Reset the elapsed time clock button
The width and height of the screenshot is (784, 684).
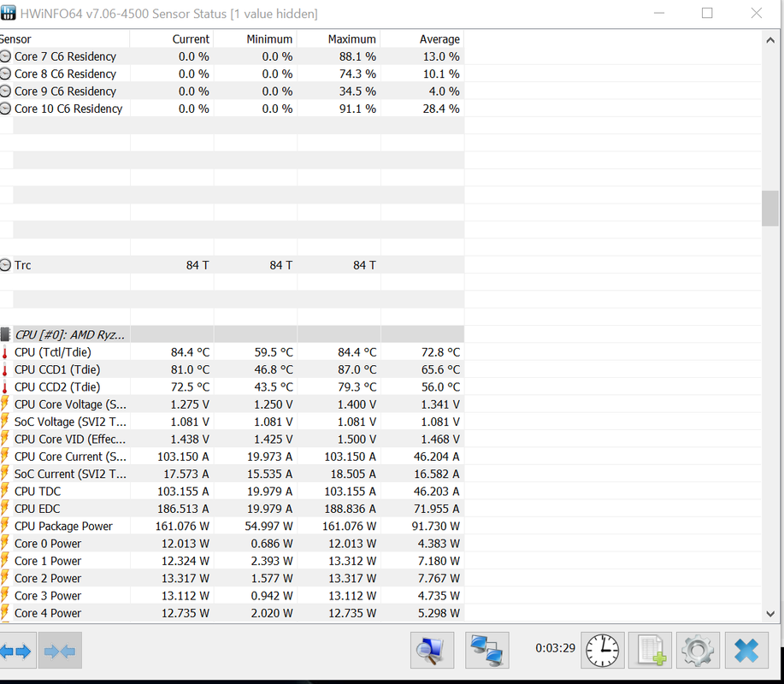click(x=603, y=651)
